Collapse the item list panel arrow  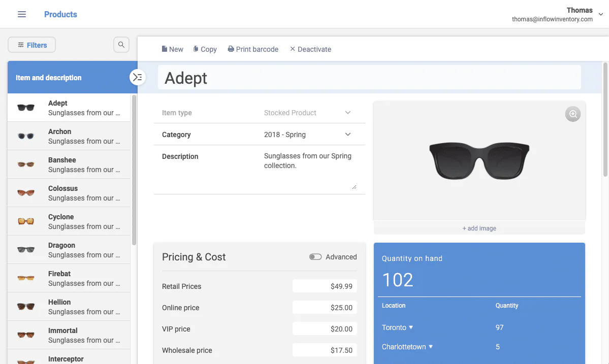(138, 77)
